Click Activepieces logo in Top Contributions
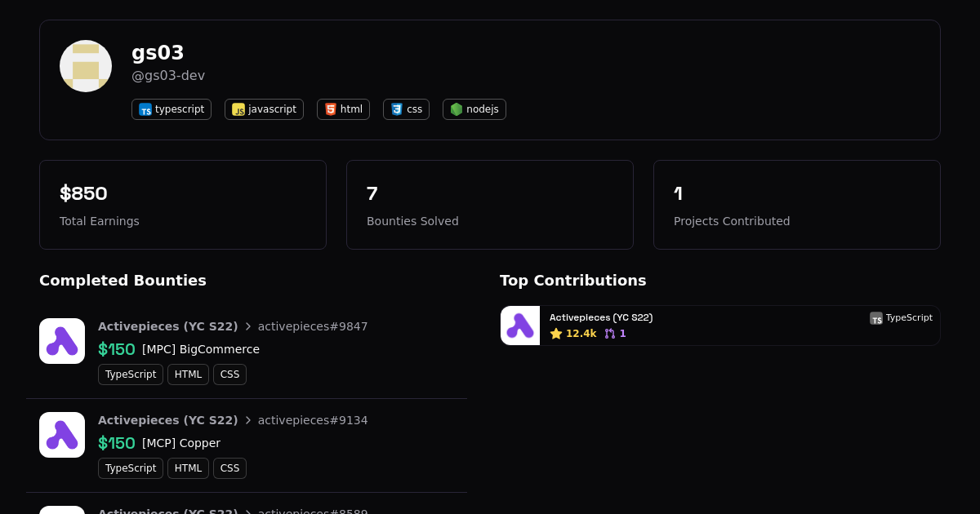Screen dimensions: 980x514 coord(520,326)
